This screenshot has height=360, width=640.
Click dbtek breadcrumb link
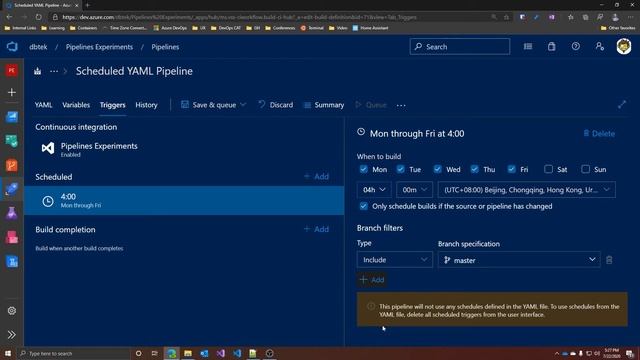pyautogui.click(x=38, y=47)
